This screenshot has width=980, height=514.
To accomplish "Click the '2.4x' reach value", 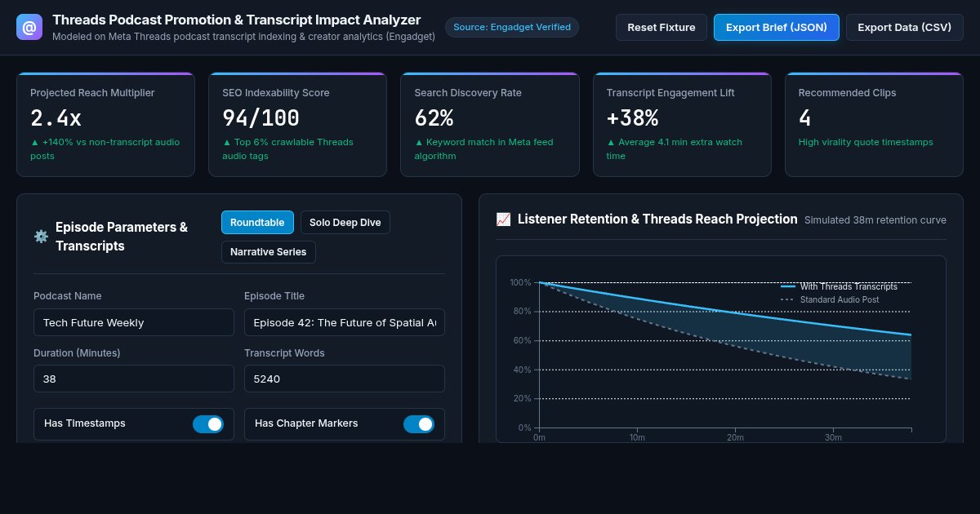I will [x=56, y=118].
